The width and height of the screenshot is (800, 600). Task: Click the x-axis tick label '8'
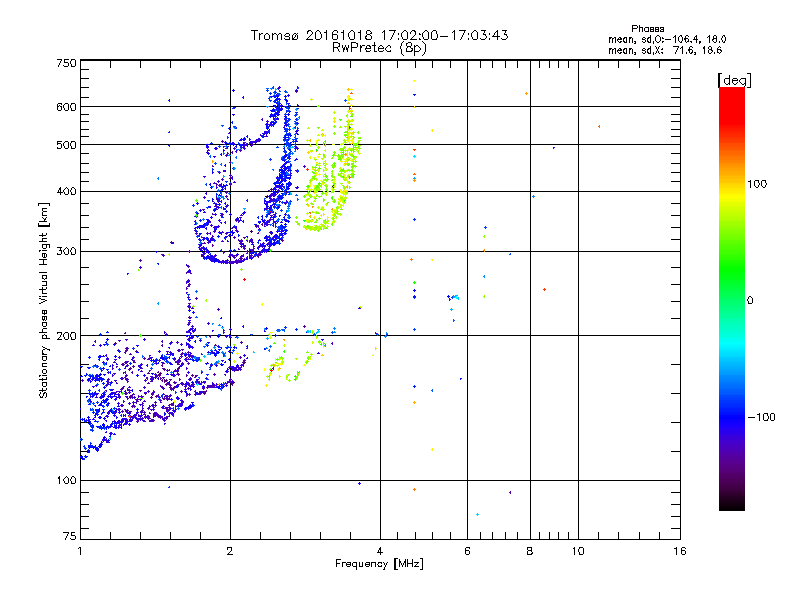click(x=530, y=551)
